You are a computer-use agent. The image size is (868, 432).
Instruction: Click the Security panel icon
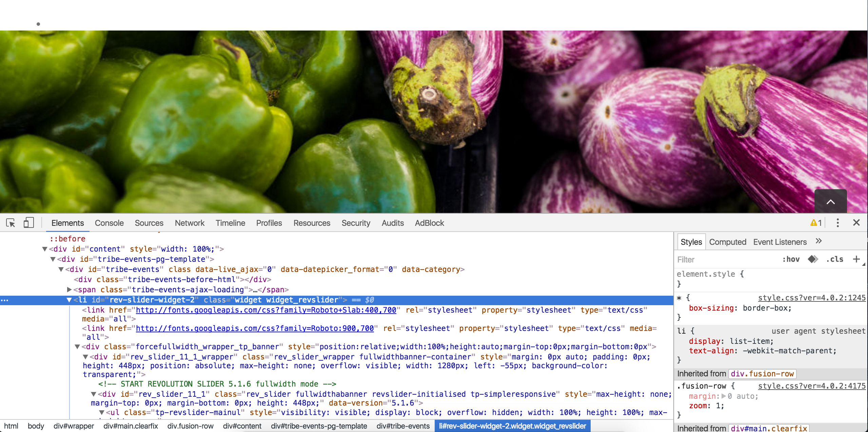tap(355, 223)
